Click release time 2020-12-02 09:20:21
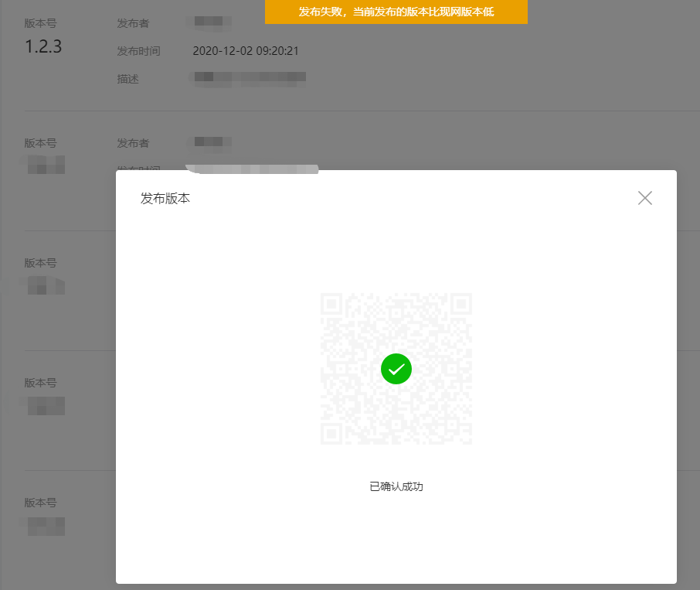700x590 pixels. pos(246,51)
